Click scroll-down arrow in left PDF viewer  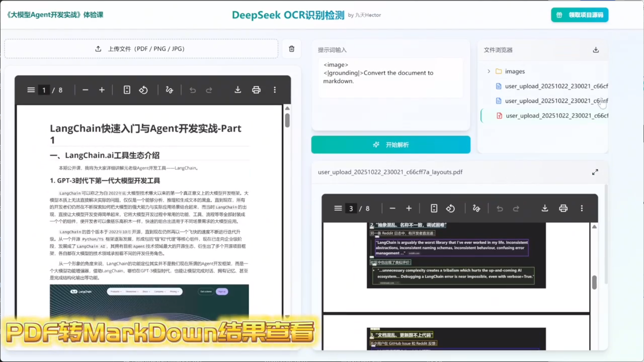pos(287,317)
